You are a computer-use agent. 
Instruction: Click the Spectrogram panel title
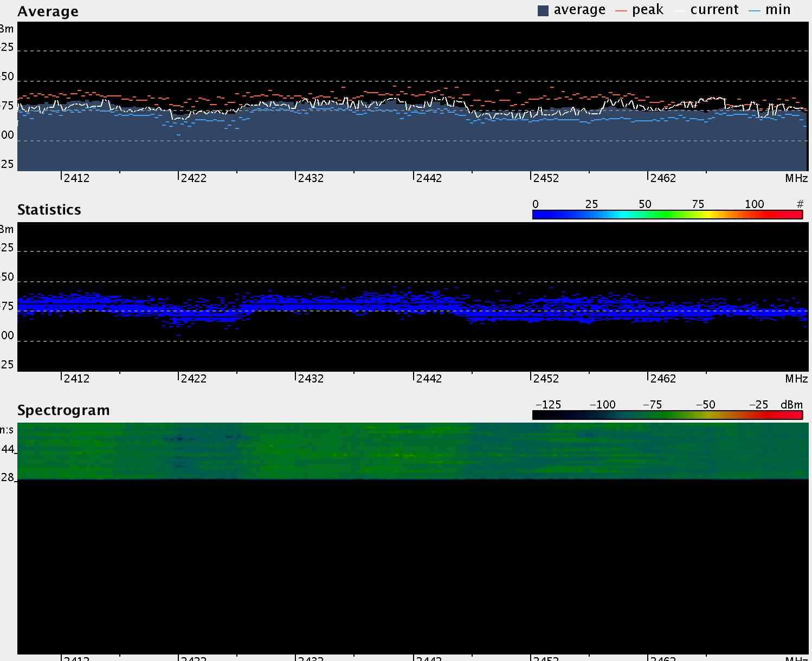point(63,410)
